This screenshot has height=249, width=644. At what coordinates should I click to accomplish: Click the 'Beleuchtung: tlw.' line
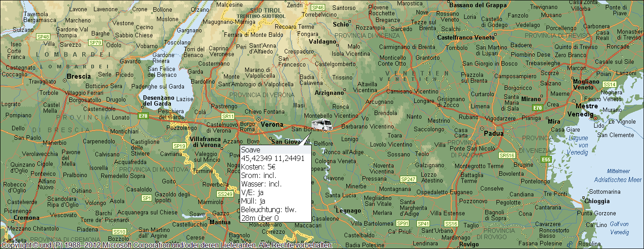[x=269, y=209]
